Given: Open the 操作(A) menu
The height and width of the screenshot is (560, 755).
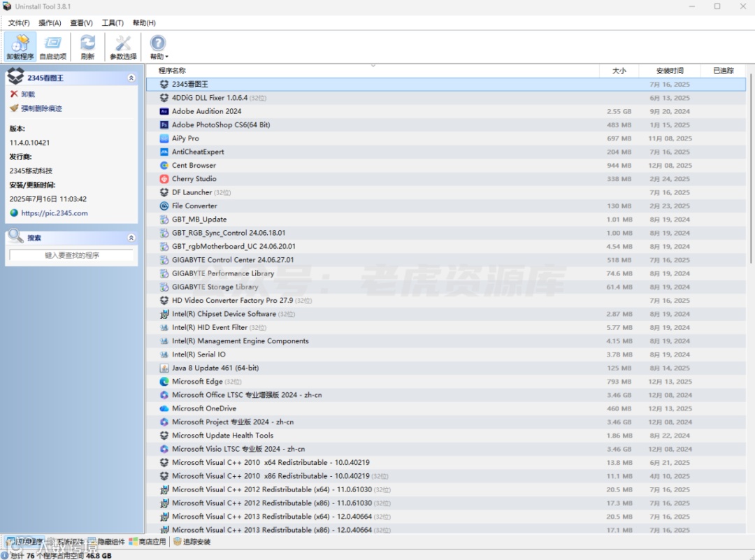Looking at the screenshot, I should [50, 22].
